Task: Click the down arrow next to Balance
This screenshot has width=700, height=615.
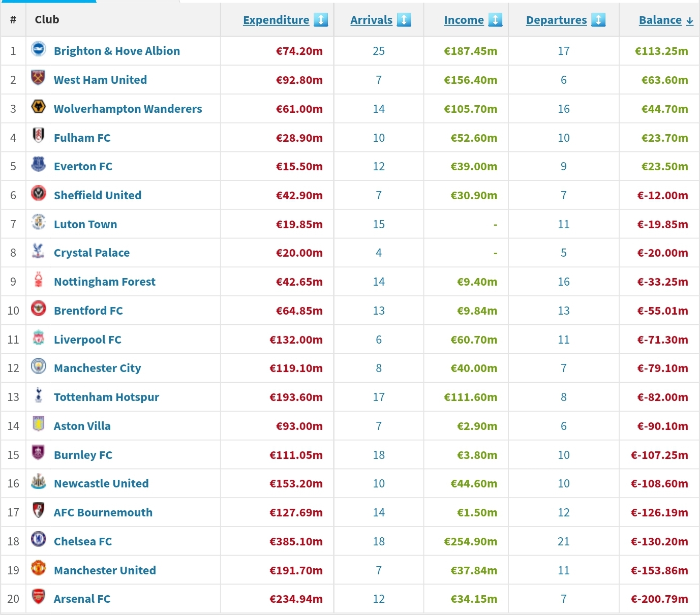Action: pos(689,21)
